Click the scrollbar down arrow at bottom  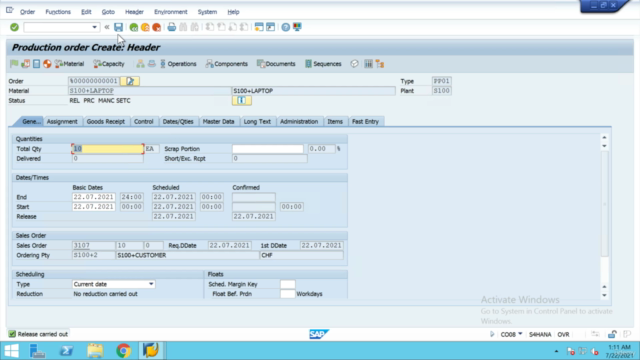(x=604, y=296)
